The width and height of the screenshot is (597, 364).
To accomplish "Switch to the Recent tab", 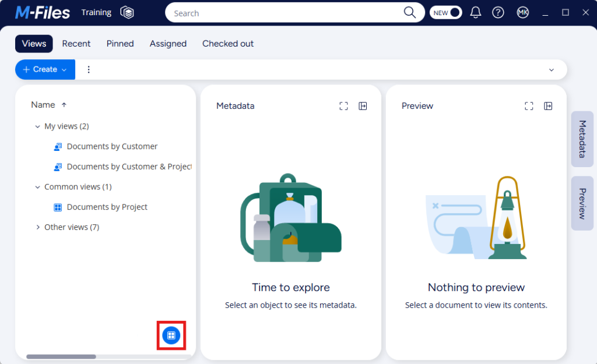I will [76, 44].
